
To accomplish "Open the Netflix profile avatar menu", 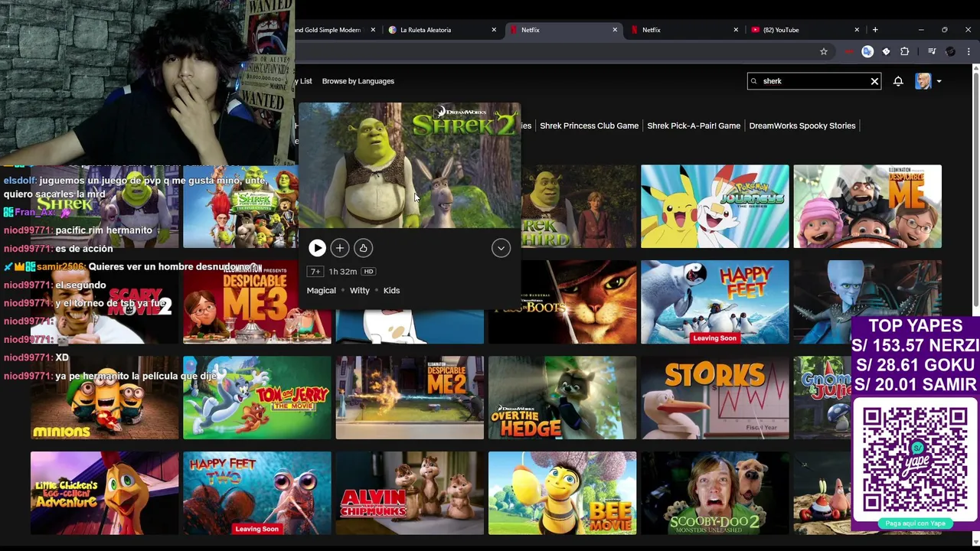I will point(923,81).
